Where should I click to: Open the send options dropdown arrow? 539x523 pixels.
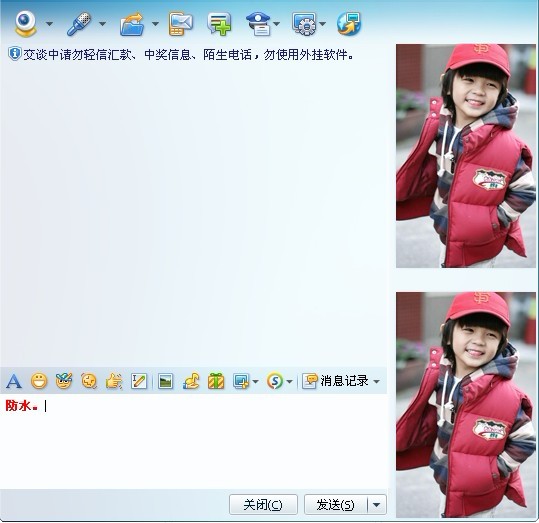377,505
